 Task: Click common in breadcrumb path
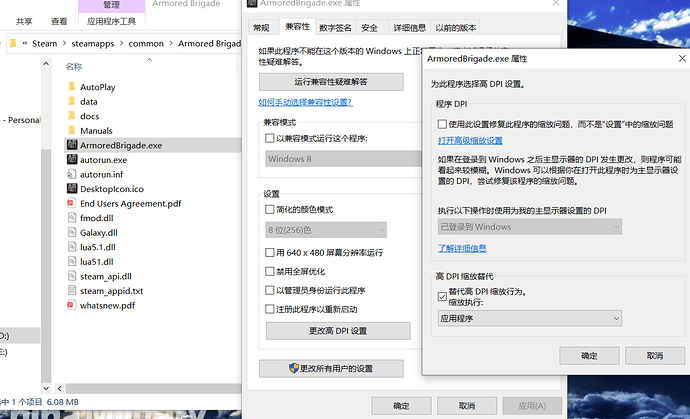(x=146, y=44)
